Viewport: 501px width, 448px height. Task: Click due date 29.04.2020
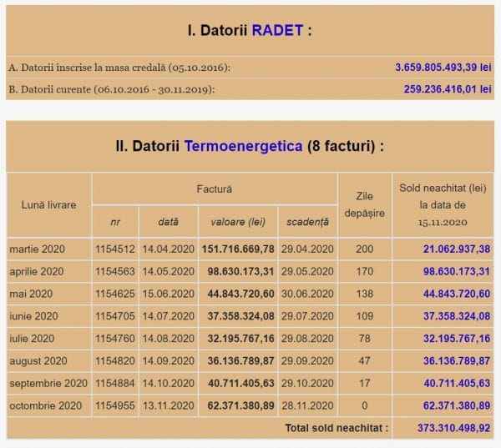point(307,249)
